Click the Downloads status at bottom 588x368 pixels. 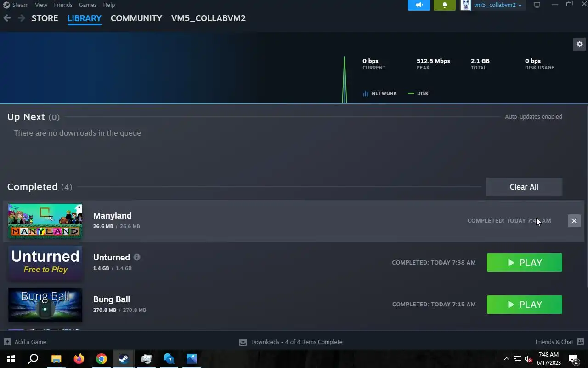[291, 342]
